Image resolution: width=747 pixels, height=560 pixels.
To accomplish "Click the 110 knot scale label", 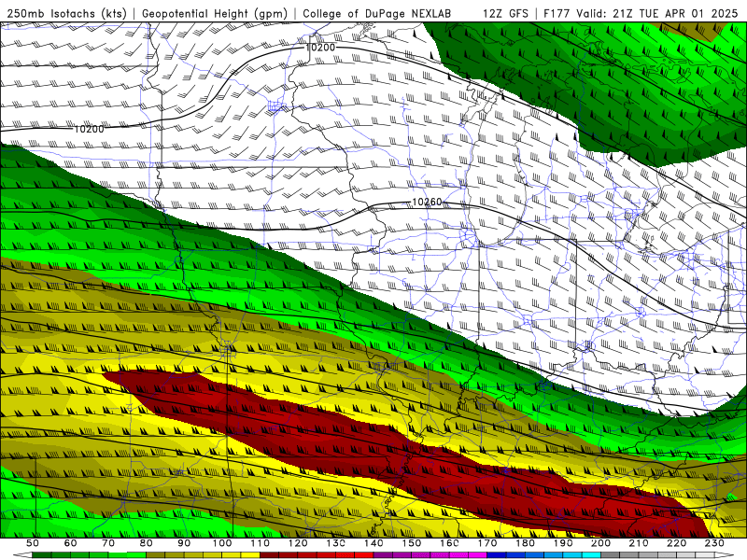I will tap(261, 543).
